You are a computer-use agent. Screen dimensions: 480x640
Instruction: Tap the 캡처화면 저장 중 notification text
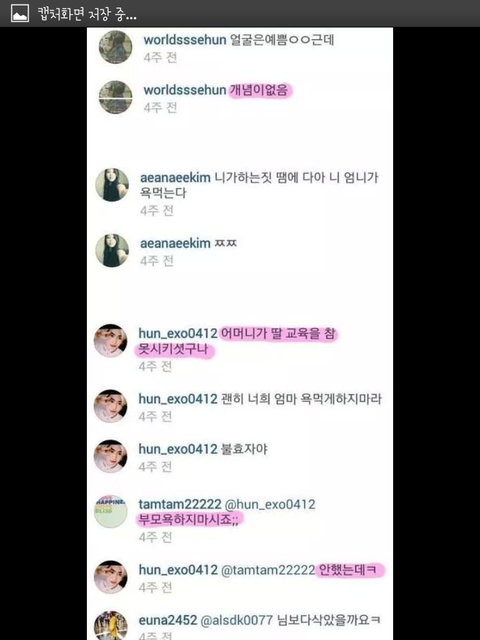(87, 14)
